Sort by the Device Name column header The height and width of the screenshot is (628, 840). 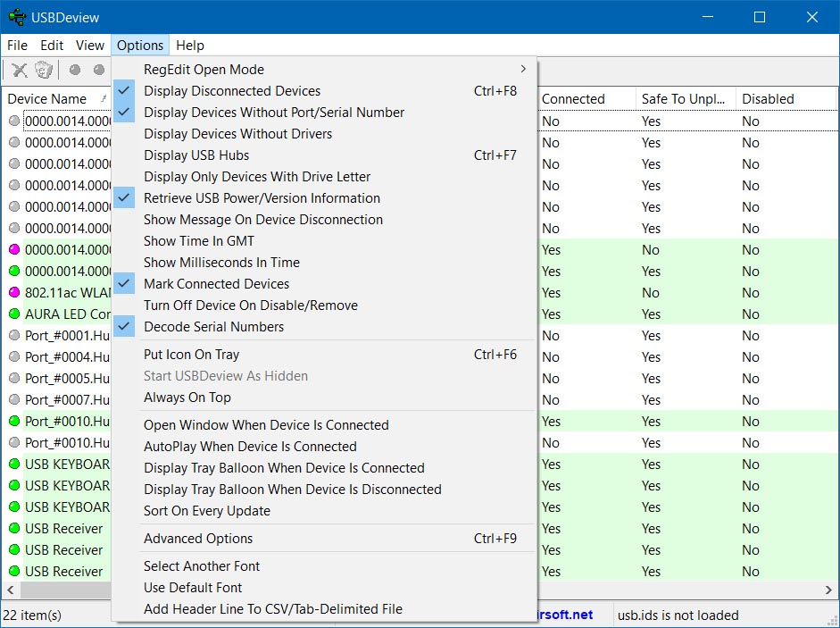coord(57,98)
